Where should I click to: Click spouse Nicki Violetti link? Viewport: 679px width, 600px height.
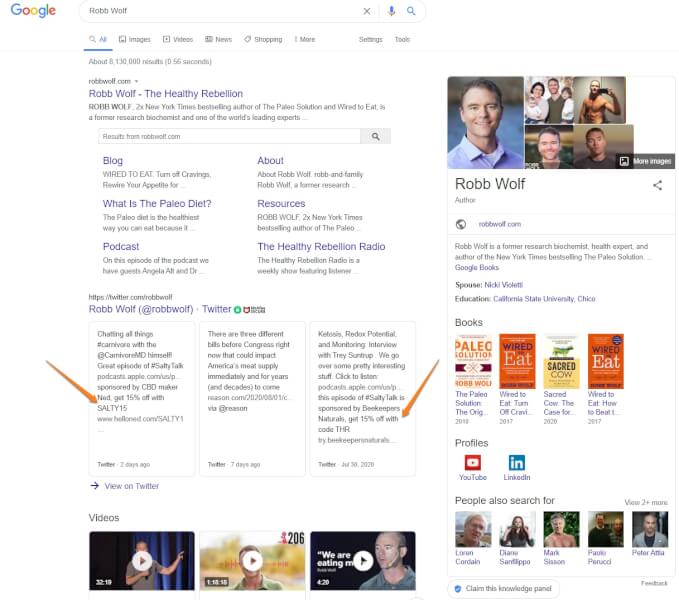point(503,285)
